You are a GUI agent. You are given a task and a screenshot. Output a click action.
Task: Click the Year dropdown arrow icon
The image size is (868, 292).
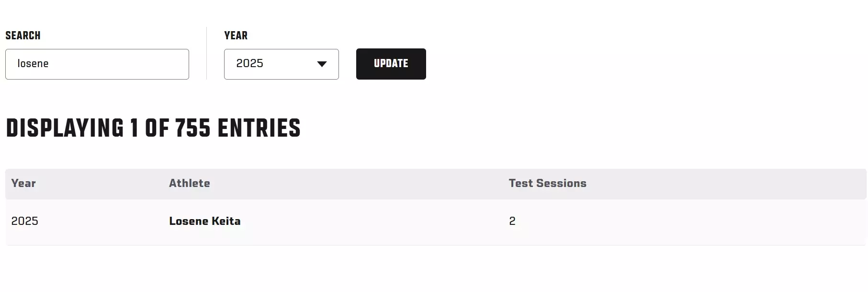click(x=322, y=64)
